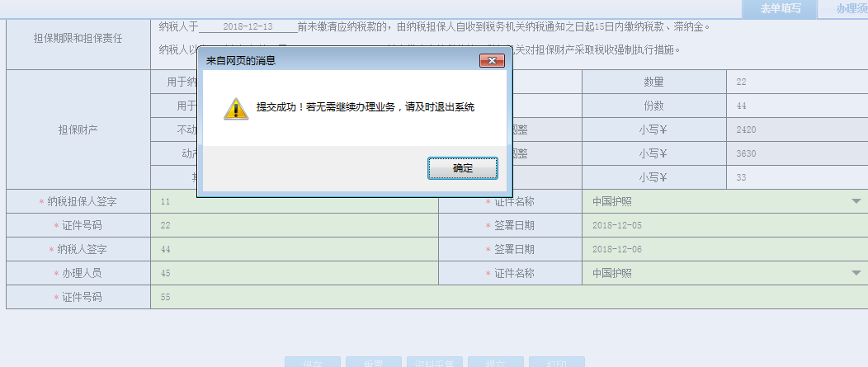Click the 小写¥ field showing 33
The image size is (868, 367).
pos(797,177)
